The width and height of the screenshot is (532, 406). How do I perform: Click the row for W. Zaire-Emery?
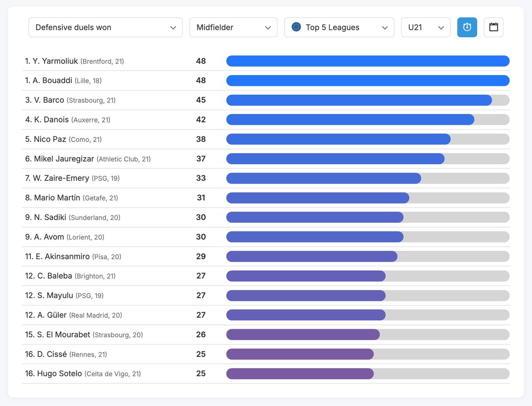[x=266, y=178]
